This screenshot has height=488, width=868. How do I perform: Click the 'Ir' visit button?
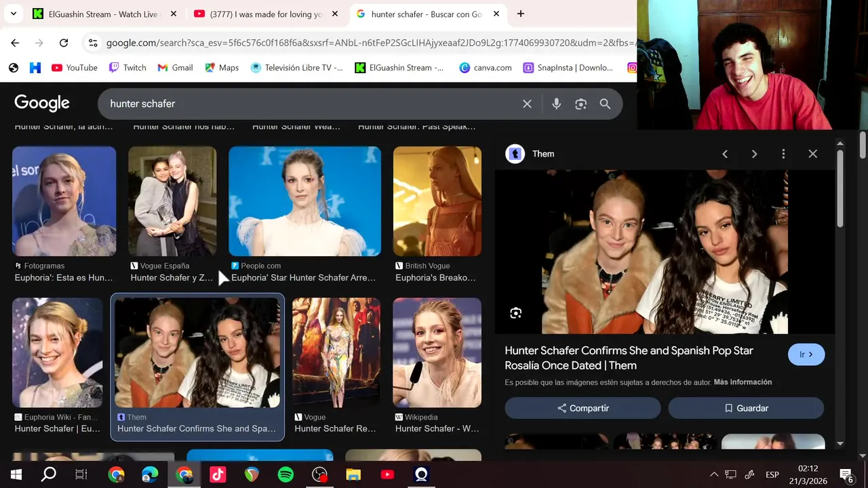806,354
